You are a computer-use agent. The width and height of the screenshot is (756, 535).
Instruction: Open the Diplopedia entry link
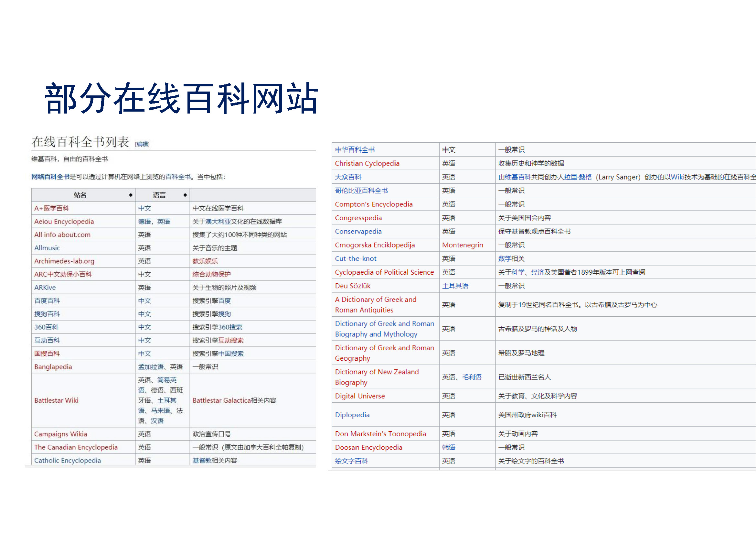click(x=352, y=415)
